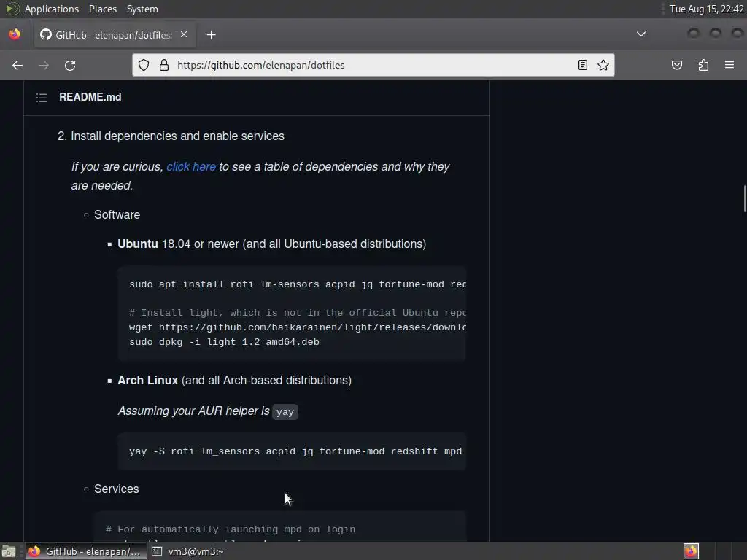This screenshot has width=747, height=560.
Task: List all tabs dropdown arrow
Action: point(641,34)
